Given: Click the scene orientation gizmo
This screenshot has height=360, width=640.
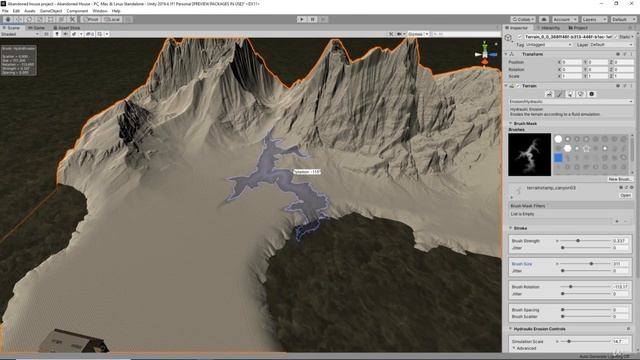Looking at the screenshot, I should (x=485, y=53).
